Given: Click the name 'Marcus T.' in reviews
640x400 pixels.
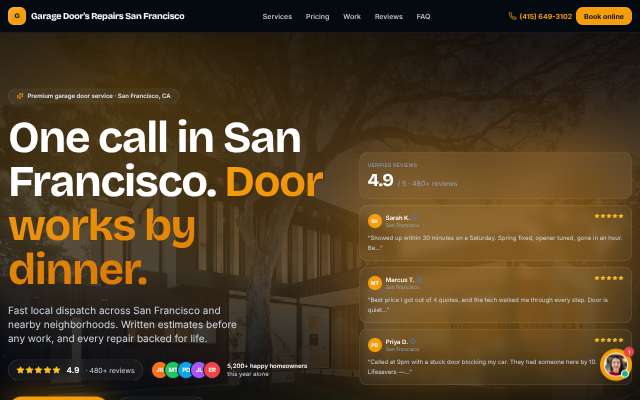Looking at the screenshot, I should 400,280.
